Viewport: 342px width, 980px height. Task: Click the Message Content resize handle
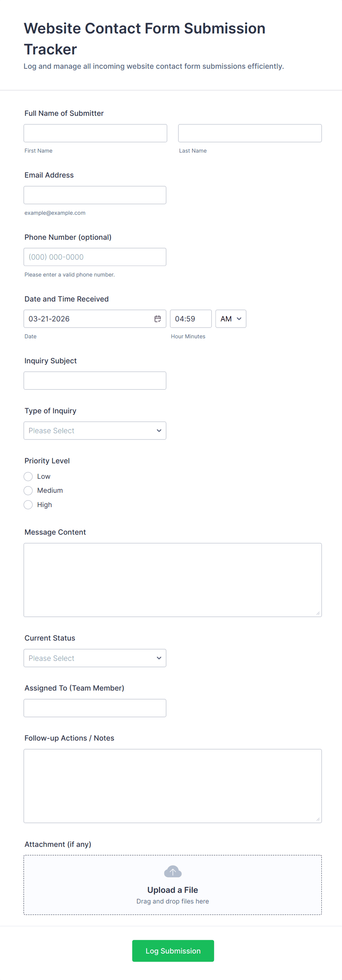[x=318, y=613]
